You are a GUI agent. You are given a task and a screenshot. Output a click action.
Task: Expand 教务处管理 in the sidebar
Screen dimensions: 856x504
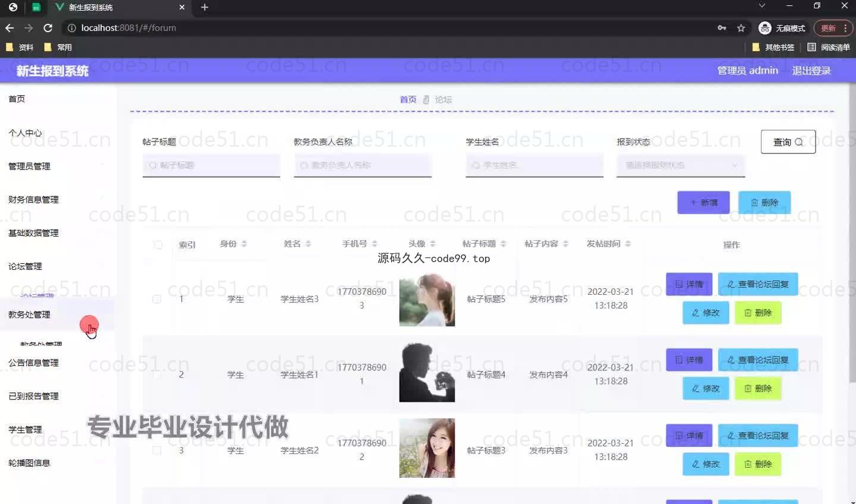[30, 314]
